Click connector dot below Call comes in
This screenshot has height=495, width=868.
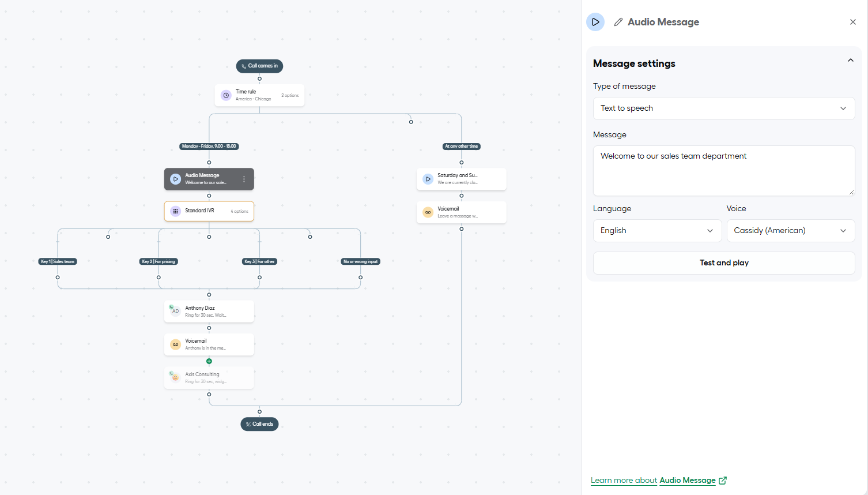click(259, 78)
